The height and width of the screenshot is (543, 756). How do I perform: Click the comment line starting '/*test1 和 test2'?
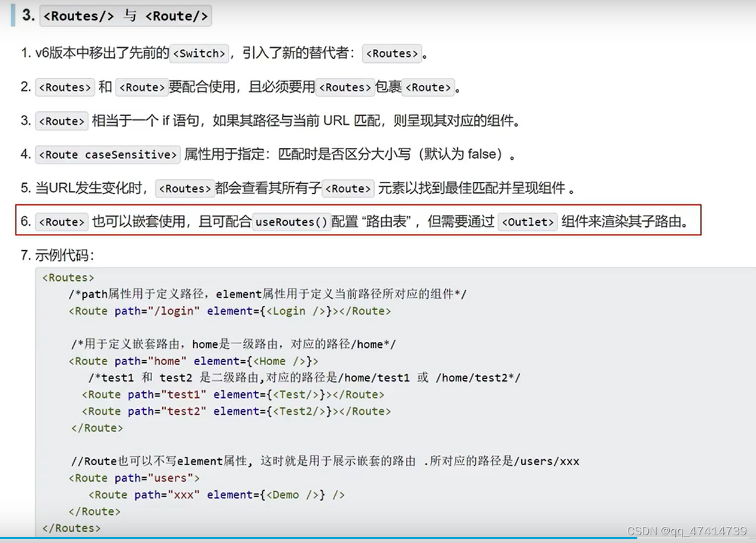tap(304, 378)
